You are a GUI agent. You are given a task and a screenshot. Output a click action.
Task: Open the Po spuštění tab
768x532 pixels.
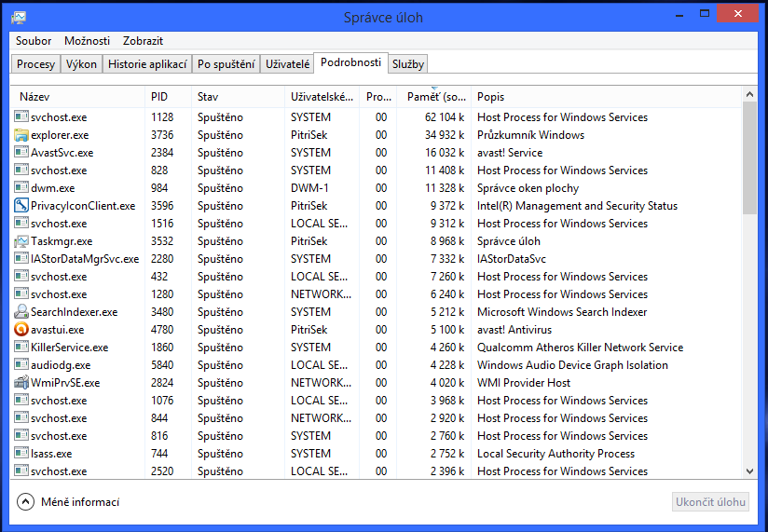(x=226, y=64)
